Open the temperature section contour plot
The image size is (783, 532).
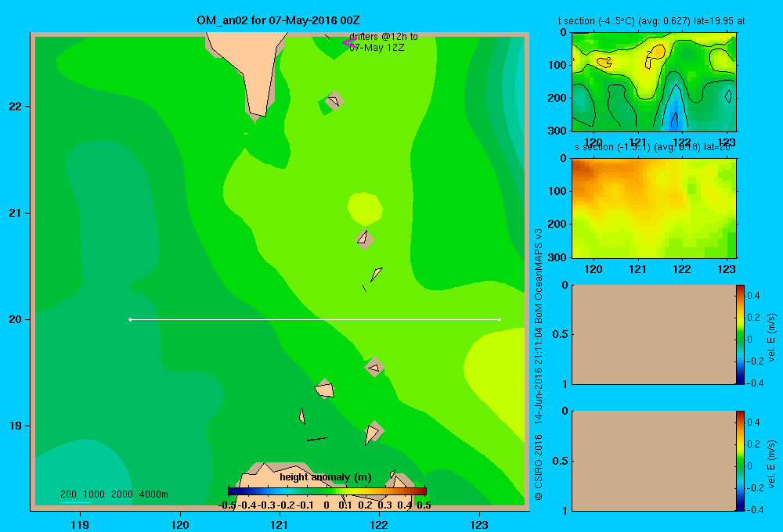[654, 82]
